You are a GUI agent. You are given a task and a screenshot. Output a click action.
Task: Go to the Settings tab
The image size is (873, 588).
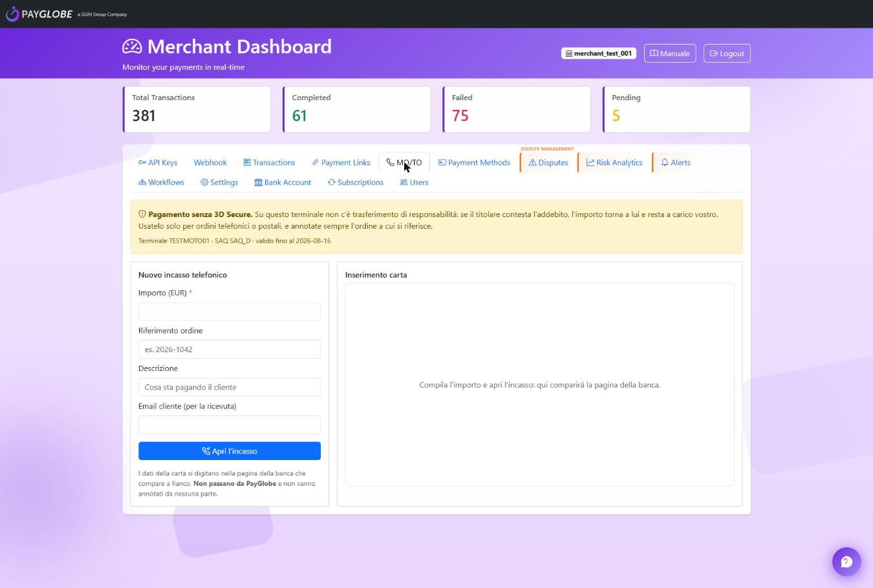(219, 182)
